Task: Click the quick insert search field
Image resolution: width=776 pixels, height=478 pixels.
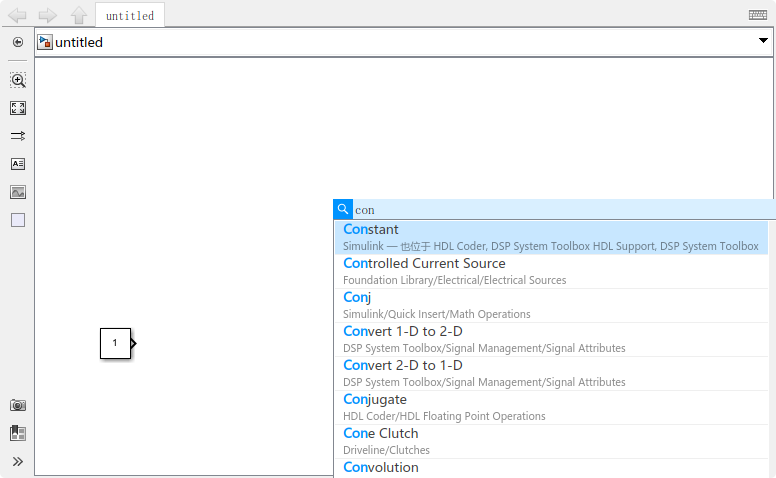Action: (560, 210)
